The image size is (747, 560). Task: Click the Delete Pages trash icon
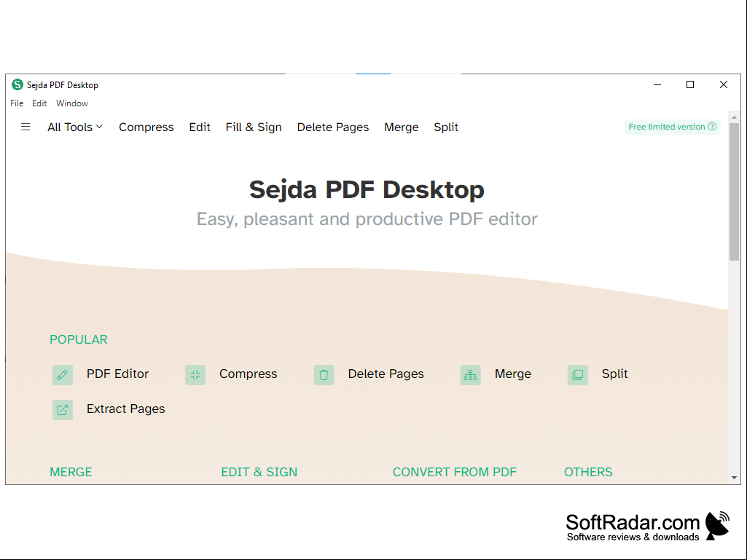[324, 375]
